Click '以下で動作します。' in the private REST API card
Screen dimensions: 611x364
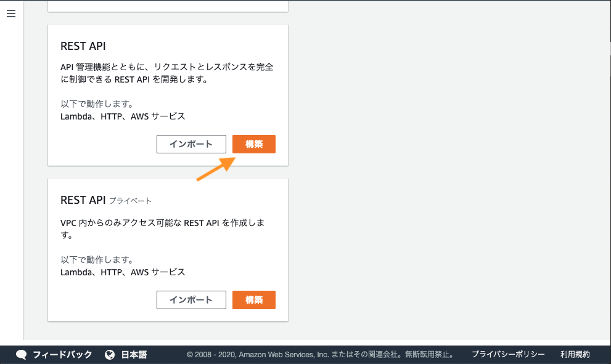click(x=97, y=260)
